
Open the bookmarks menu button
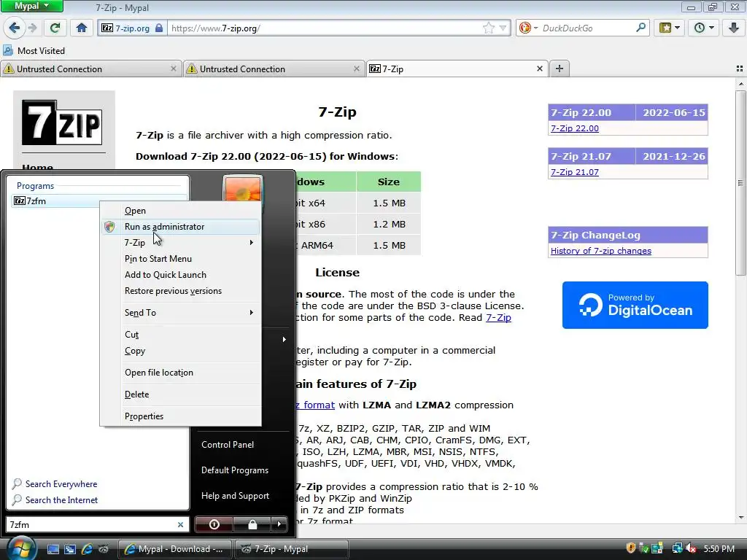click(670, 28)
